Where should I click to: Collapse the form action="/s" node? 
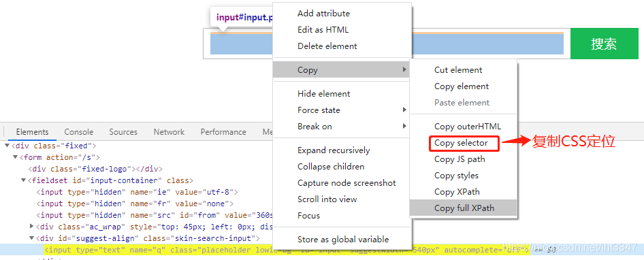[15, 157]
